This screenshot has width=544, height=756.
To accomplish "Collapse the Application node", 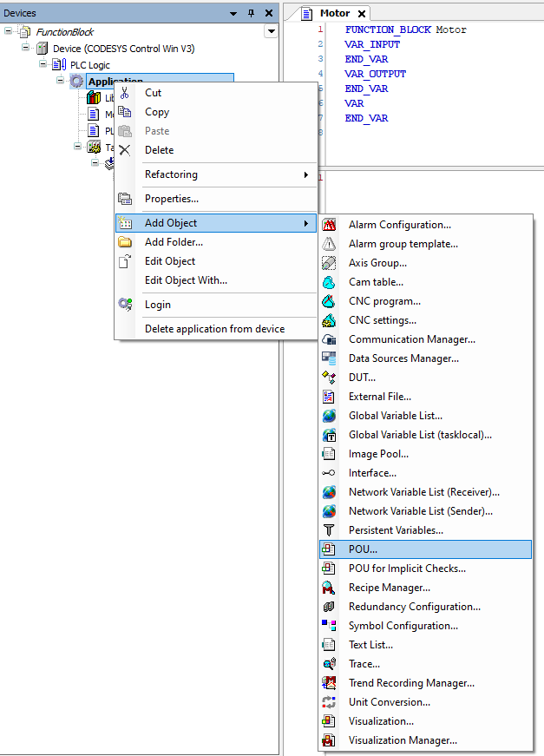I will point(60,80).
